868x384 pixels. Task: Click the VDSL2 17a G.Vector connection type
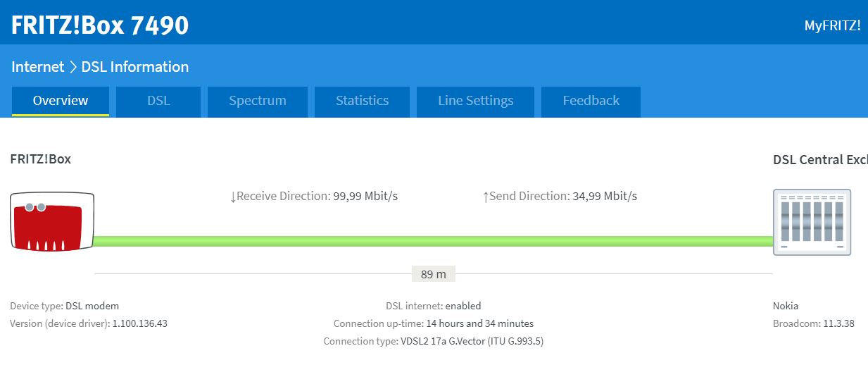click(x=471, y=341)
